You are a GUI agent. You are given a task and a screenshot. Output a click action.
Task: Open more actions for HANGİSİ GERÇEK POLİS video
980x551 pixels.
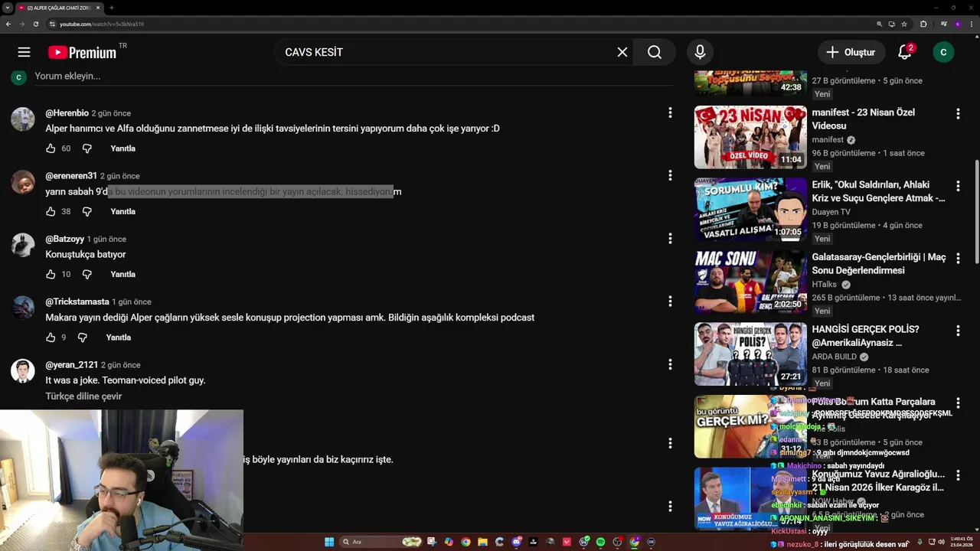coord(958,331)
